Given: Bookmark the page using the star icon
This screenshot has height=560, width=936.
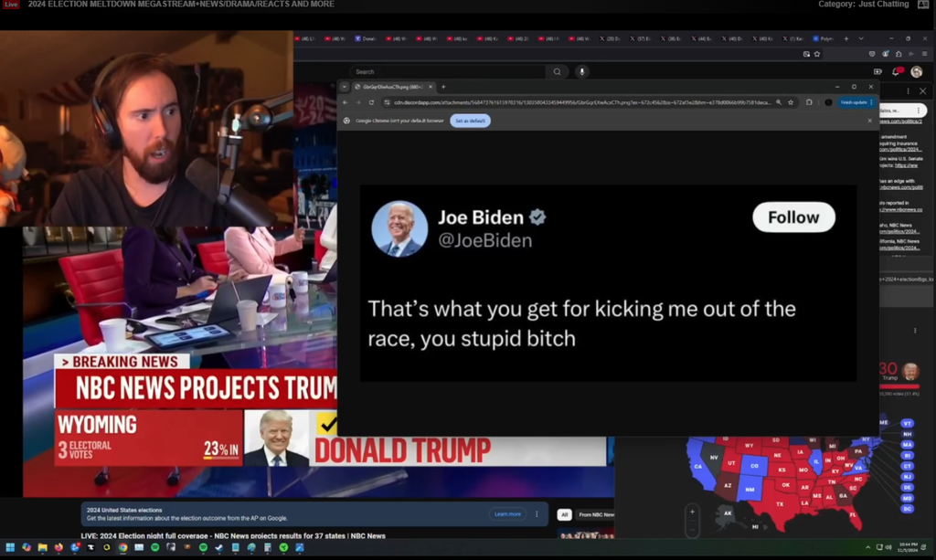Looking at the screenshot, I should pyautogui.click(x=791, y=102).
